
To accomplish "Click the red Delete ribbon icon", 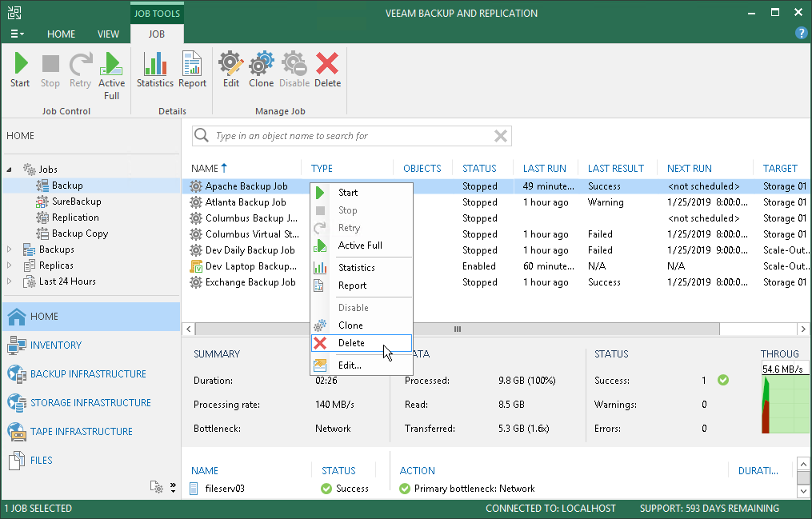I will tap(327, 70).
